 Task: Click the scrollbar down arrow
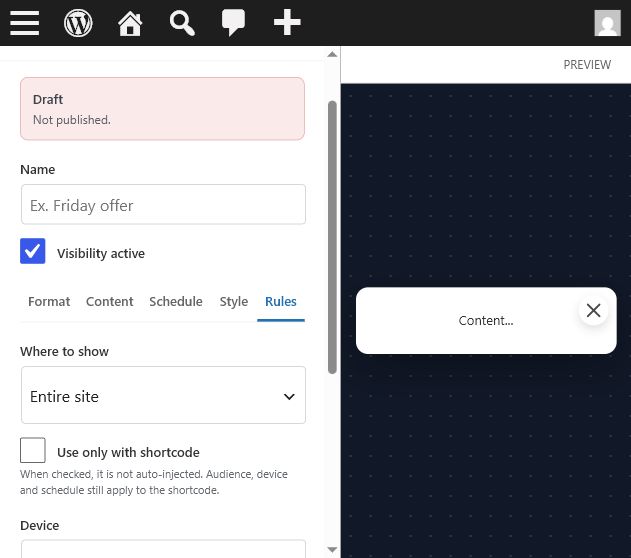pyautogui.click(x=332, y=549)
